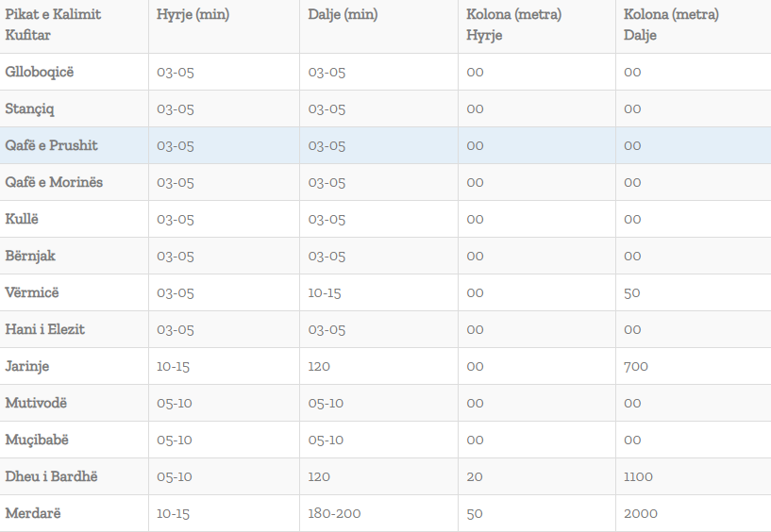771x532 pixels.
Task: Select the Mutivodë row label
Action: [x=36, y=403]
